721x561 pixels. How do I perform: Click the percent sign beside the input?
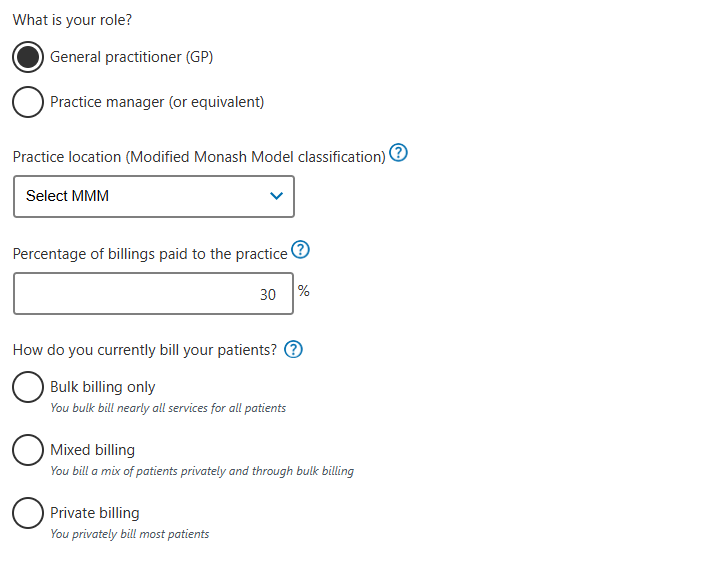pos(304,291)
